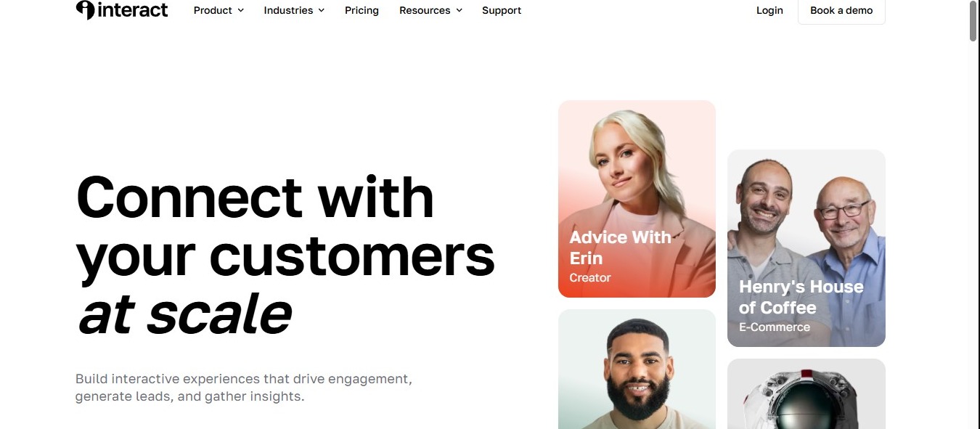Screen dimensions: 980x429
Task: Click the Product menu label
Action: [213, 10]
